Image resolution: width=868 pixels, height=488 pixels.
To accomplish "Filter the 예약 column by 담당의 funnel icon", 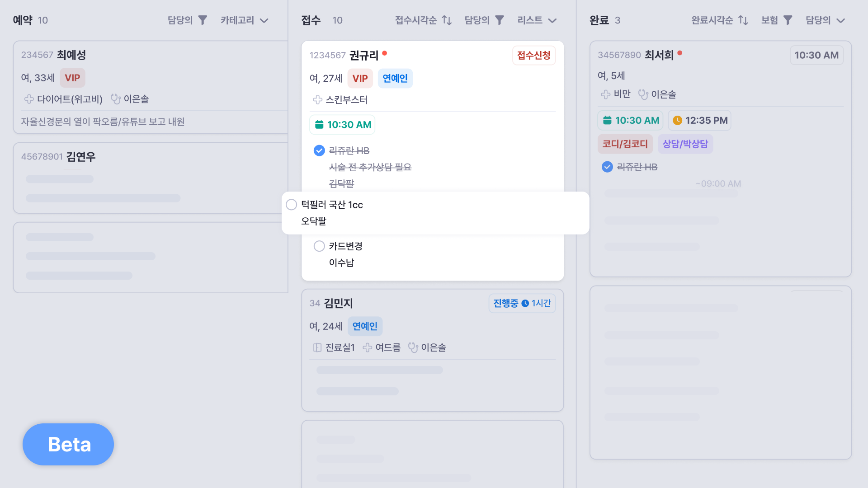I will click(x=203, y=20).
